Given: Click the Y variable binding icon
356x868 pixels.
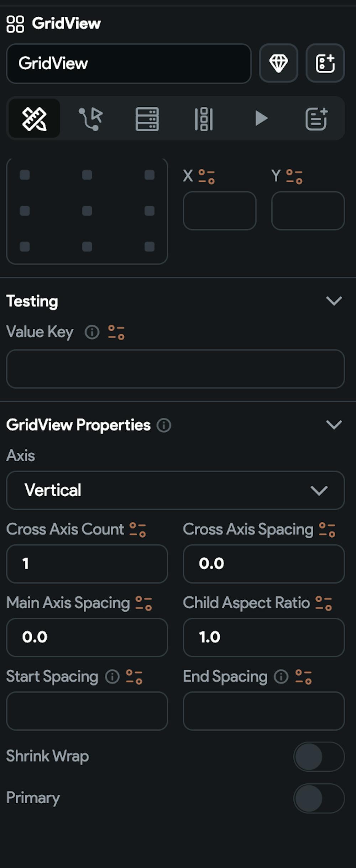Looking at the screenshot, I should (294, 176).
